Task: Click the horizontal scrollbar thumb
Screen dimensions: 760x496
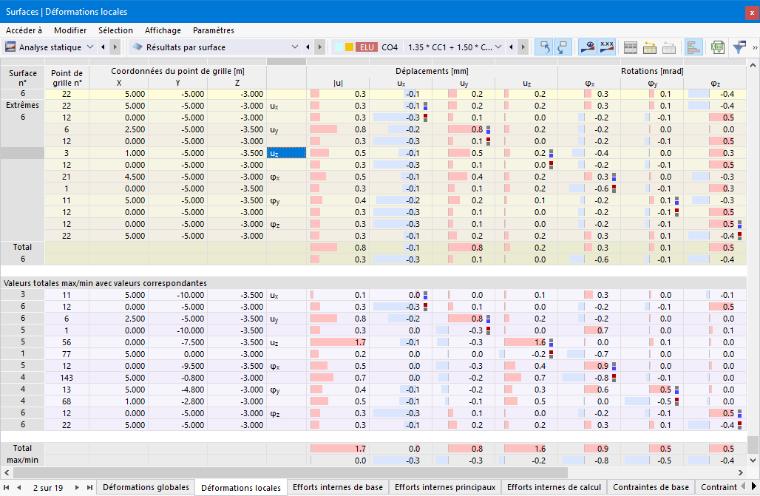Action: [290, 472]
